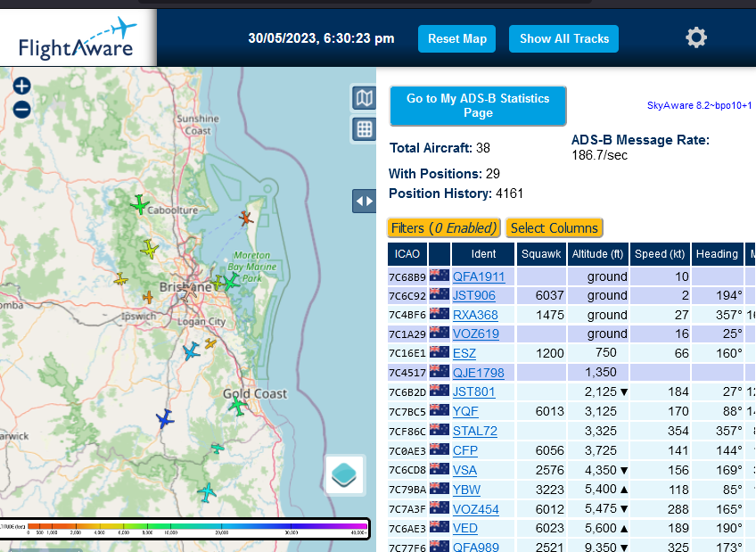756x552 pixels.
Task: Open the map layer selection icon
Action: [364, 98]
